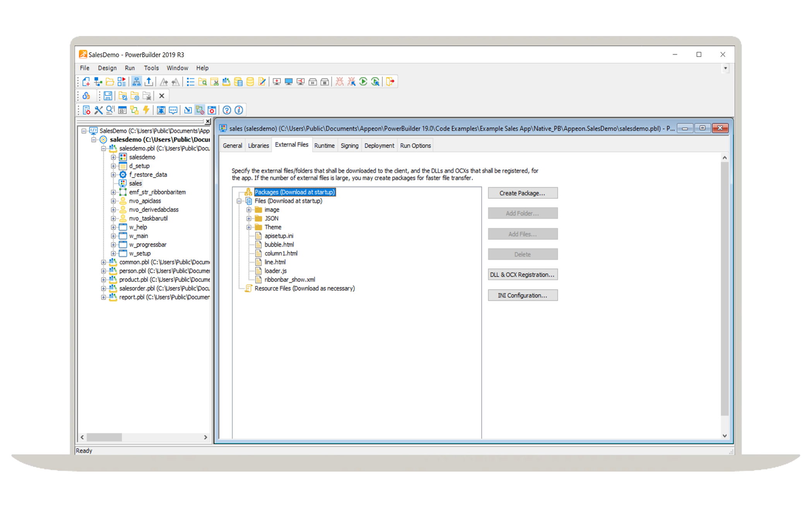Click the Select and Run icon
The image size is (812, 508).
coord(375,82)
